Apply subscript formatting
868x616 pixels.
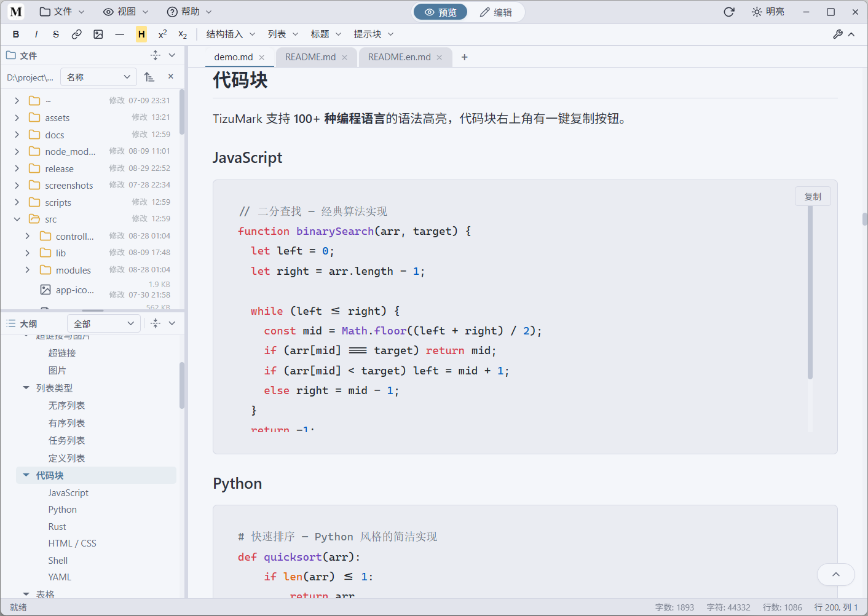click(x=183, y=34)
